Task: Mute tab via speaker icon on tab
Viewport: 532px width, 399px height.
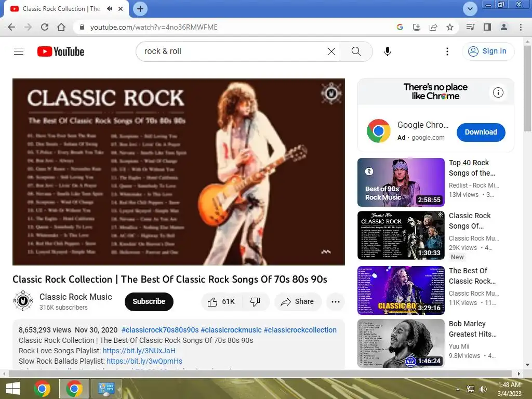Action: click(x=109, y=9)
